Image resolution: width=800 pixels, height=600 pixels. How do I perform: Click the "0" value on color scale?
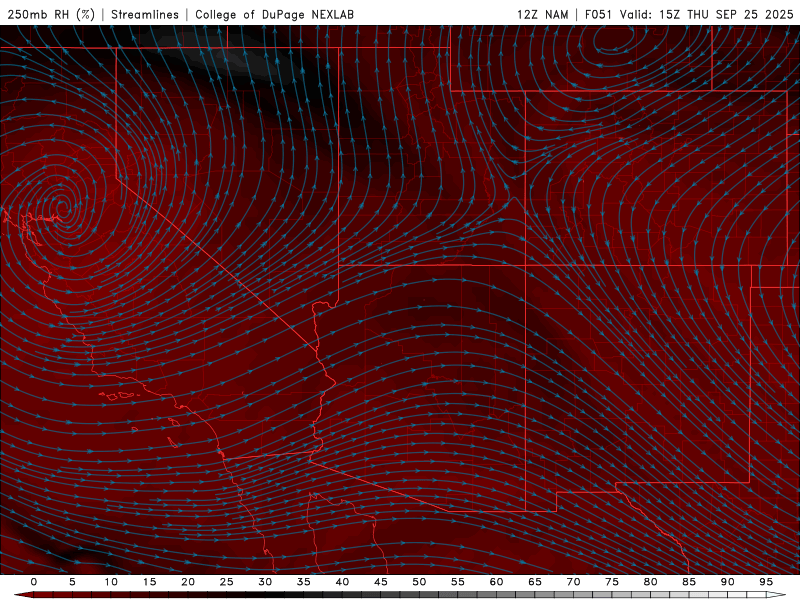tap(34, 582)
